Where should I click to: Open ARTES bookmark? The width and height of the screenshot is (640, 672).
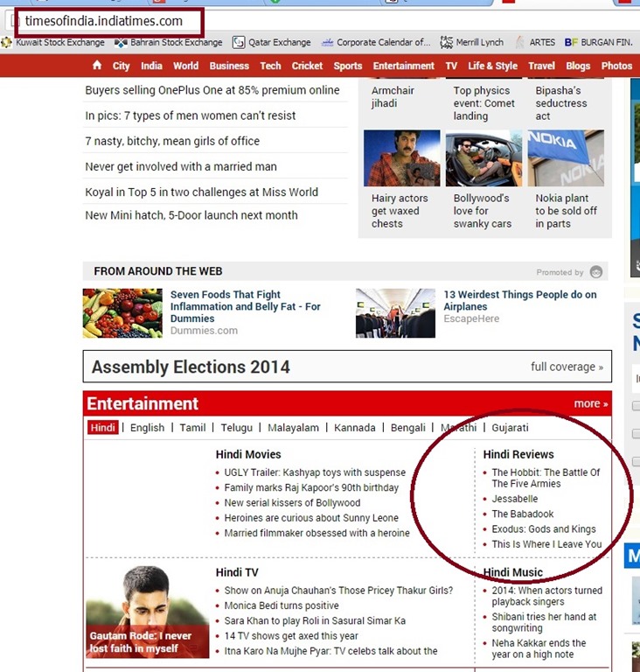click(535, 42)
